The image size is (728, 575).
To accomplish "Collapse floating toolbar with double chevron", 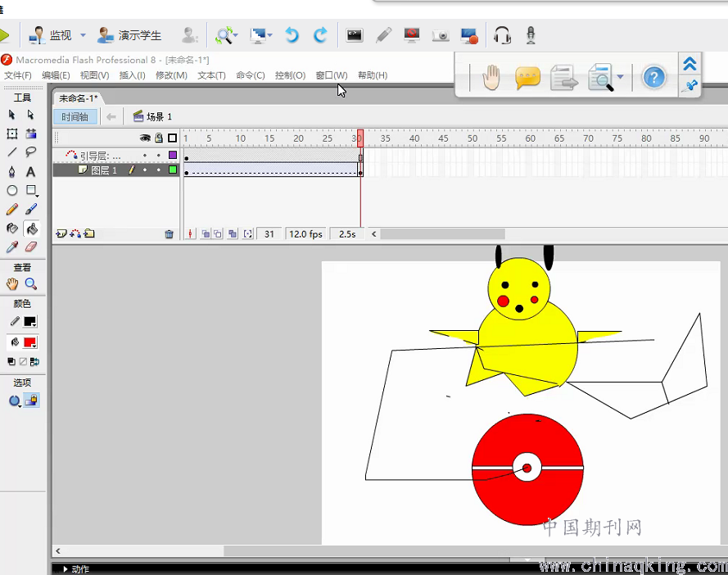I will (x=690, y=64).
